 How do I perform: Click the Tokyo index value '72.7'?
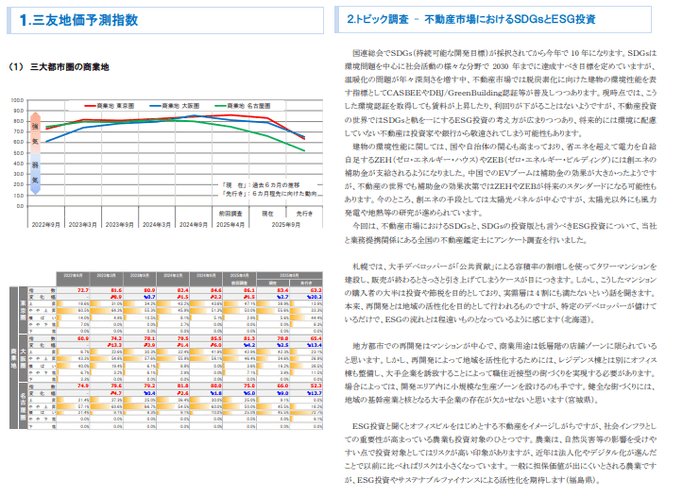pyautogui.click(x=83, y=290)
